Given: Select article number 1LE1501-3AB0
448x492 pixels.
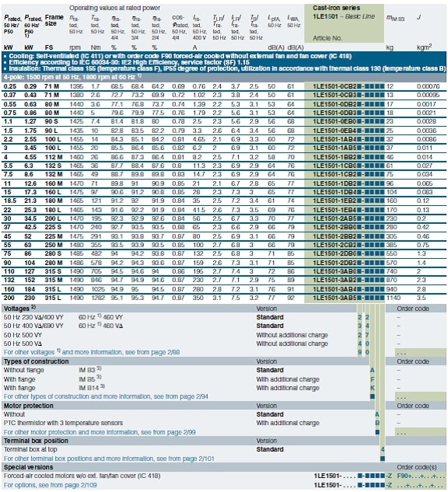Looking at the screenshot, I should [x=334, y=271].
